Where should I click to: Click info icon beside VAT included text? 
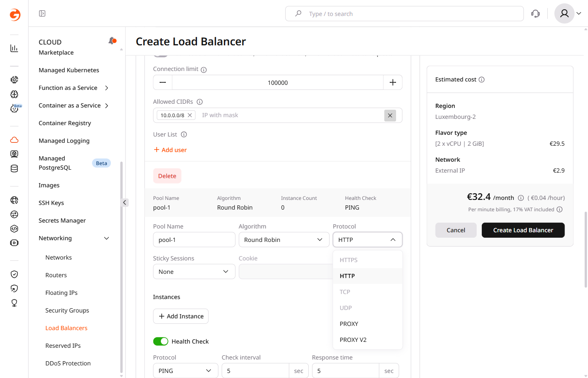[559, 209]
